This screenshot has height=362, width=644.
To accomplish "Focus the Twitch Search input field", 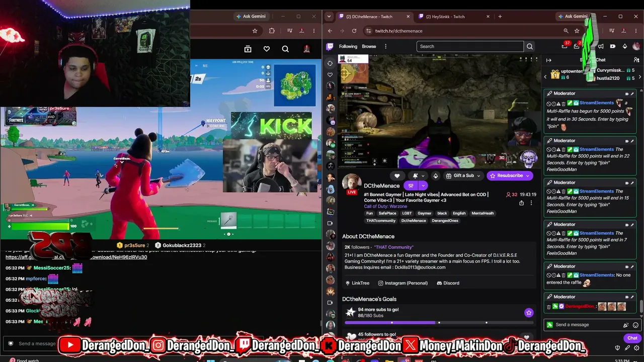I will tap(470, 46).
